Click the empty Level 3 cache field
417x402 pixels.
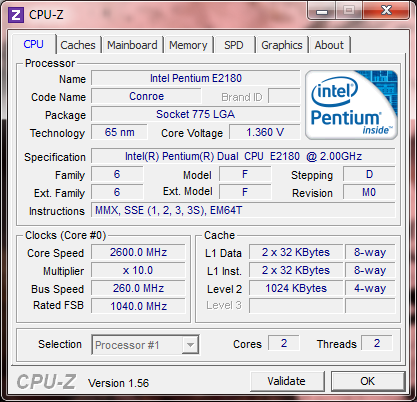[296, 306]
